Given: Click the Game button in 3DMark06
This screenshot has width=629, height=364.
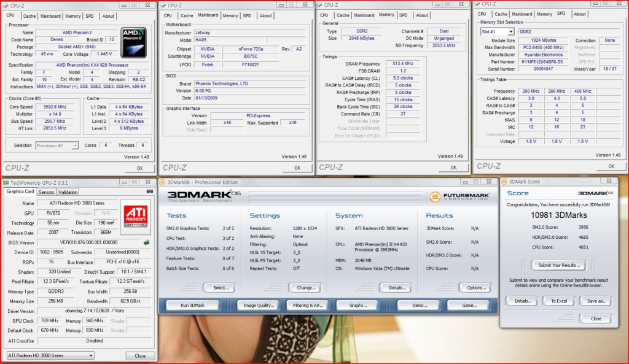Looking at the screenshot, I should tap(469, 306).
